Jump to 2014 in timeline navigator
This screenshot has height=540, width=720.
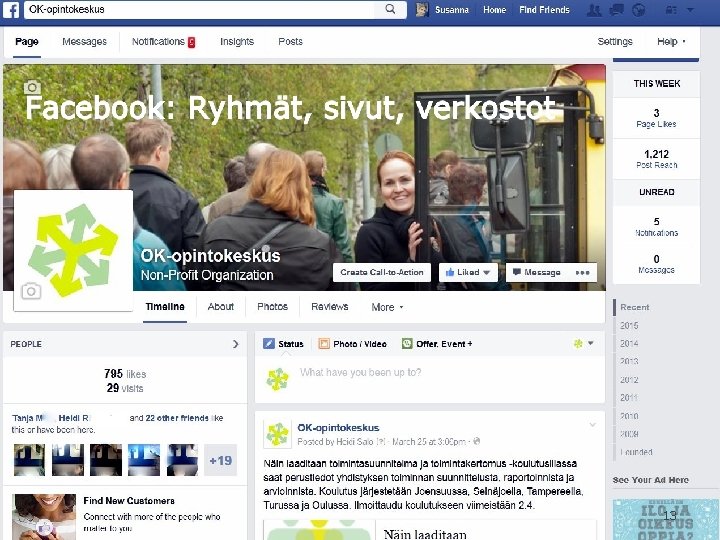click(629, 343)
